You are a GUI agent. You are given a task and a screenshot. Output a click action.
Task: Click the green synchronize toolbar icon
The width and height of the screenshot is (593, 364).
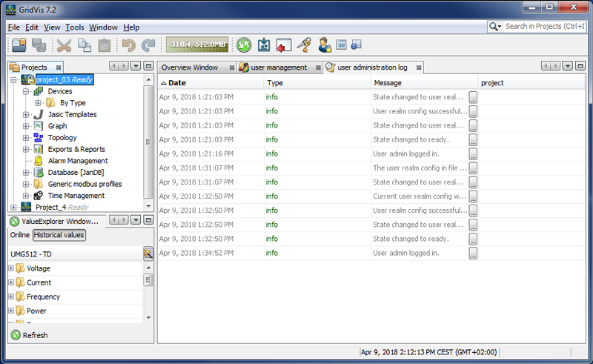[244, 45]
